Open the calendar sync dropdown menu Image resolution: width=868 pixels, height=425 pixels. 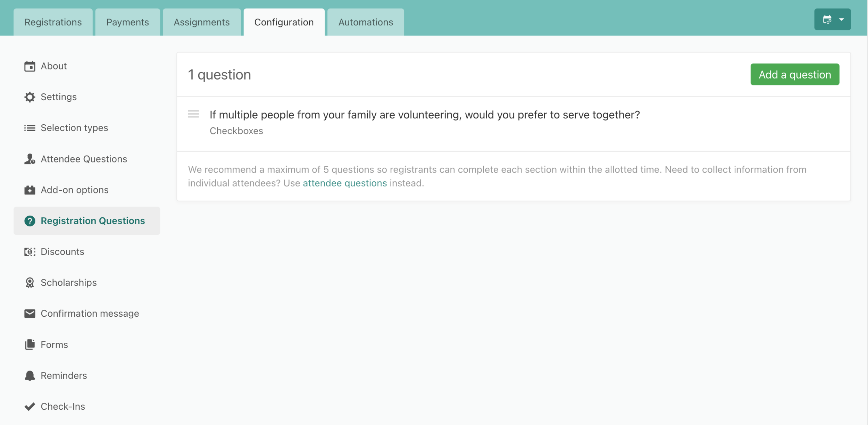832,19
